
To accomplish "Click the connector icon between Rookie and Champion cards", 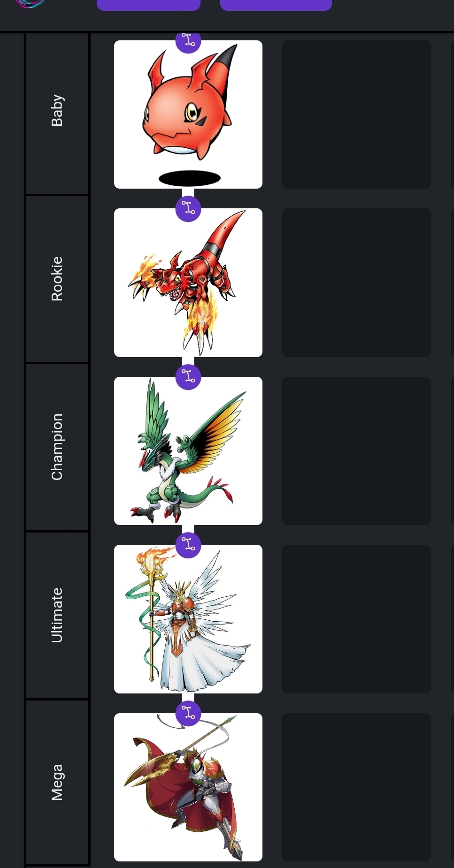I will click(x=188, y=376).
